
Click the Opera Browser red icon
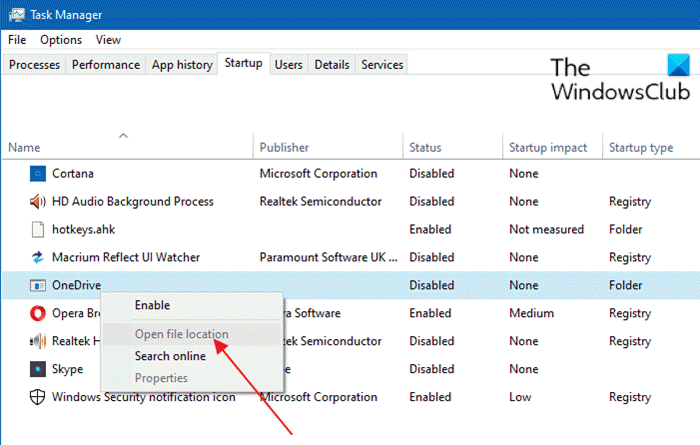[38, 314]
